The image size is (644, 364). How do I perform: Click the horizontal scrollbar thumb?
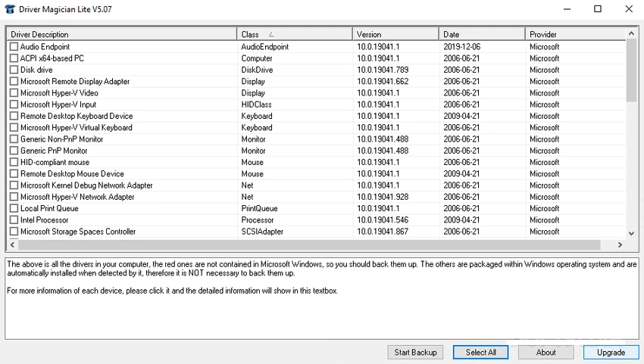click(x=309, y=244)
